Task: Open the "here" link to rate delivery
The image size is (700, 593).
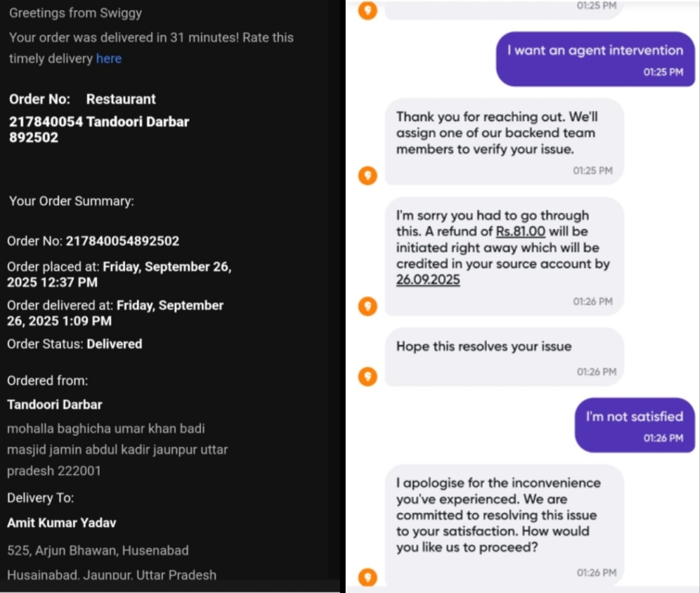Action: (109, 59)
